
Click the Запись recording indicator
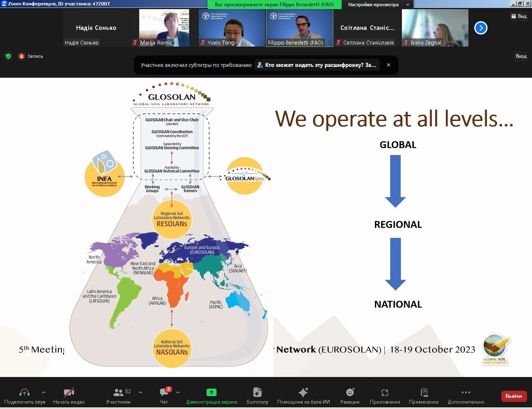(31, 56)
